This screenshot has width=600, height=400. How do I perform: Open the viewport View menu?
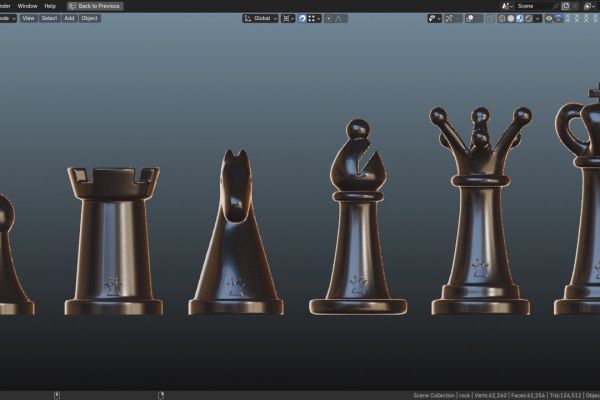click(28, 18)
